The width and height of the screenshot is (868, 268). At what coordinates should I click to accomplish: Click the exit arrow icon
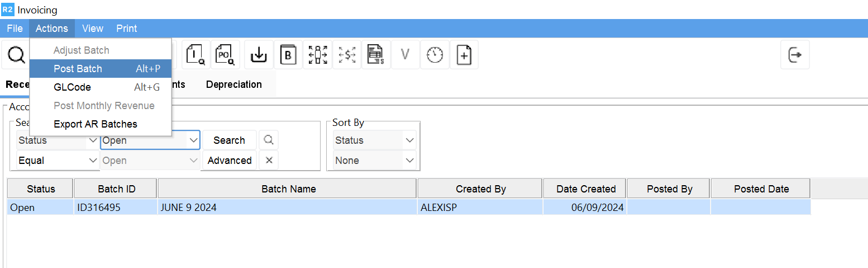click(795, 55)
